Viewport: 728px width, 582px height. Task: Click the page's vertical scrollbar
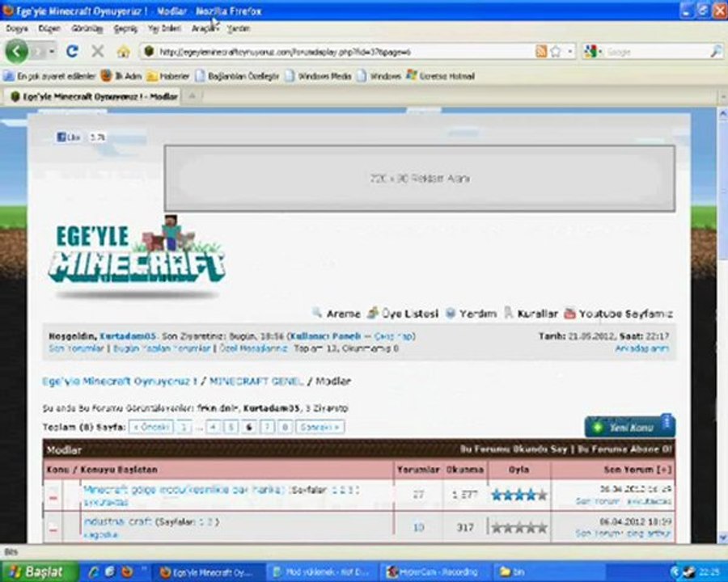[722, 325]
